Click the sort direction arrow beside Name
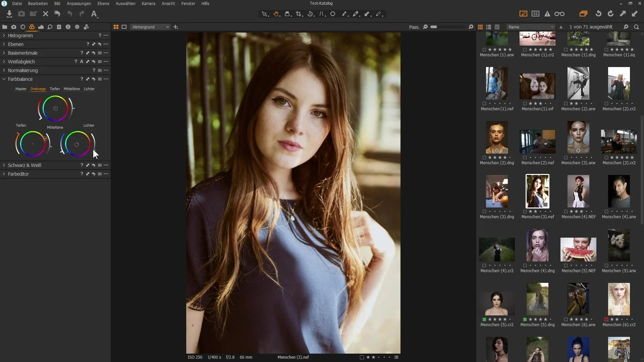This screenshot has width=644, height=362. [561, 27]
